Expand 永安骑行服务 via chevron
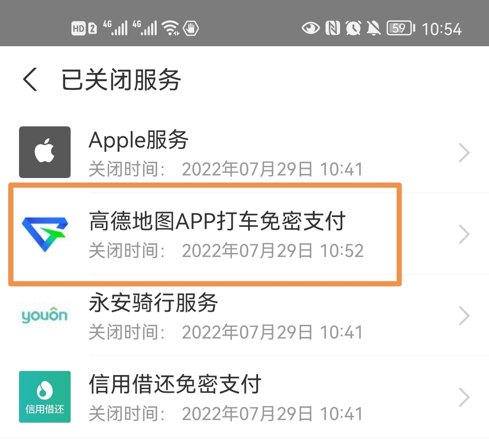Image resolution: width=489 pixels, height=448 pixels. coord(465,316)
